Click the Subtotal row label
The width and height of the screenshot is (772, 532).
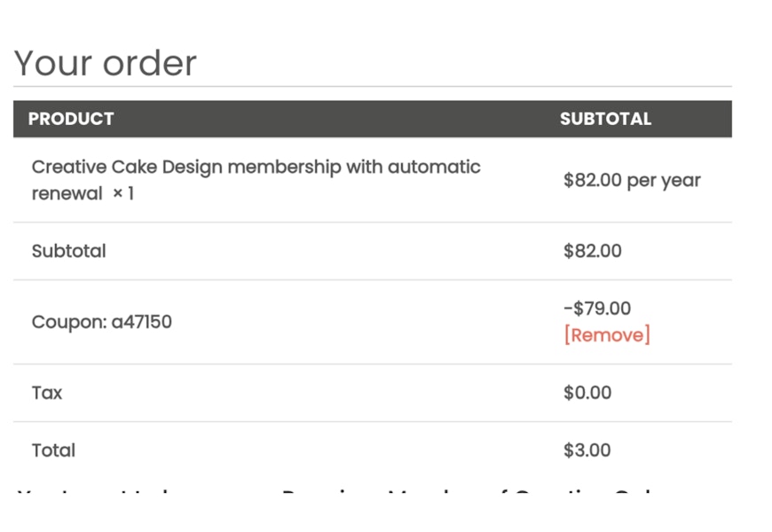click(68, 251)
